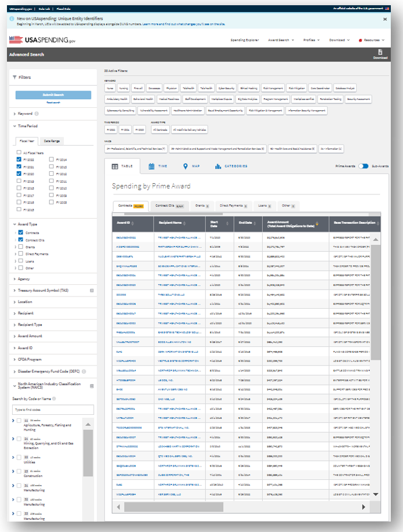Expand the Construction NAICS tree node
Viewport: 403px width, 532px height.
point(13,471)
